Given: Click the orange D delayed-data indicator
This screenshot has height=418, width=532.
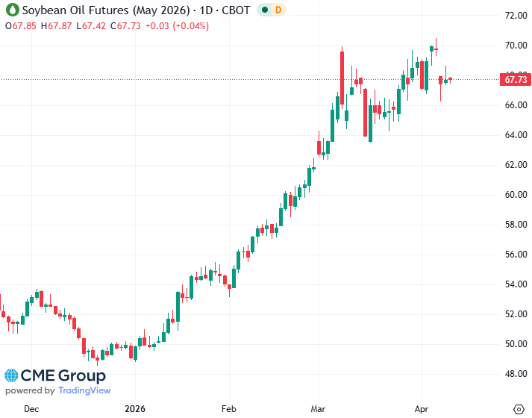Looking at the screenshot, I should (278, 10).
